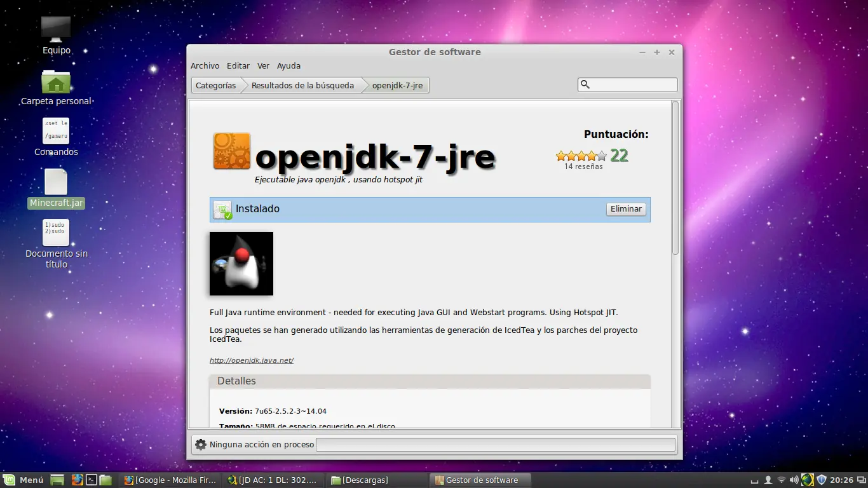Click the search magnifier icon
The width and height of the screenshot is (868, 488).
pyautogui.click(x=585, y=85)
